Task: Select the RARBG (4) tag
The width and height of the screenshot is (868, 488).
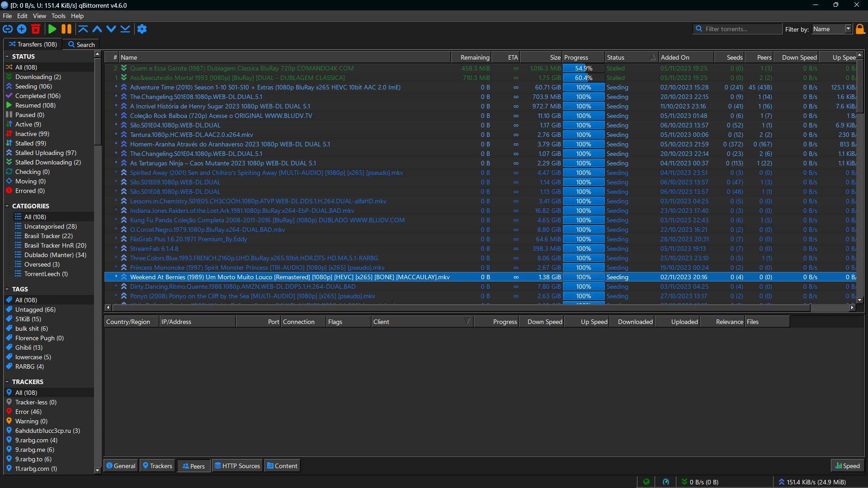Action: 29,366
